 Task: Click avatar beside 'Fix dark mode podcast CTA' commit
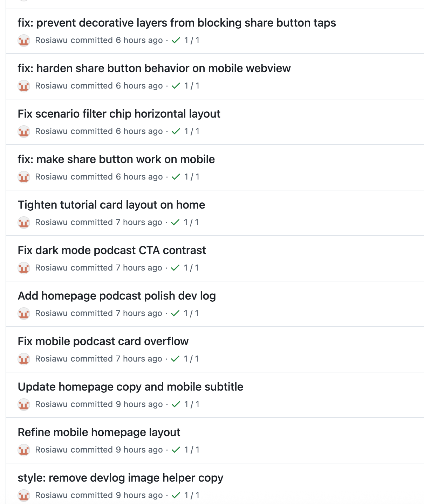pos(24,268)
